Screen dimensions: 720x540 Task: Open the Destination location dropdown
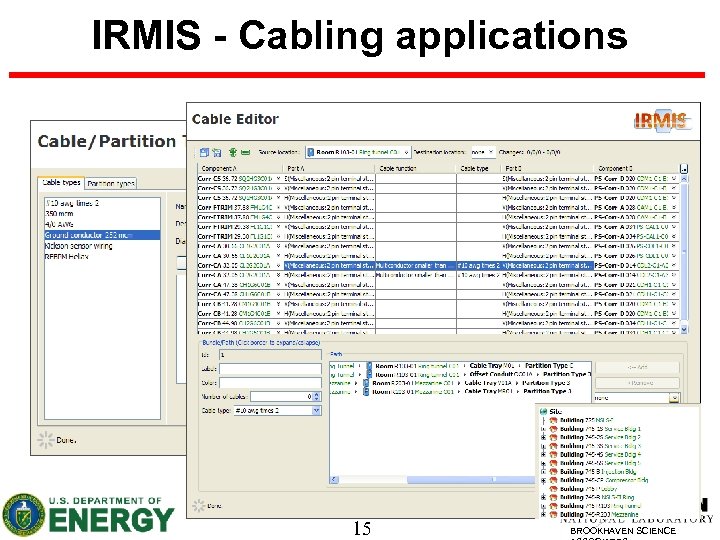point(490,152)
